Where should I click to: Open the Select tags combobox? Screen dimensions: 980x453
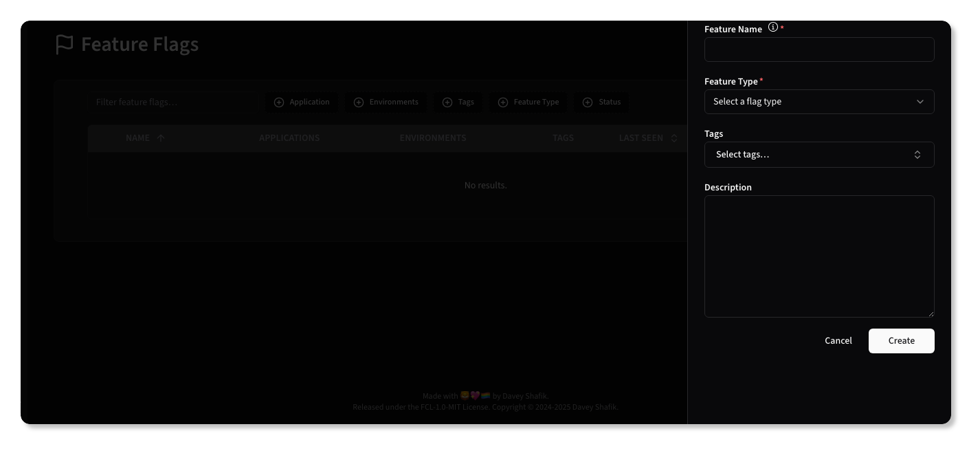[x=819, y=154]
